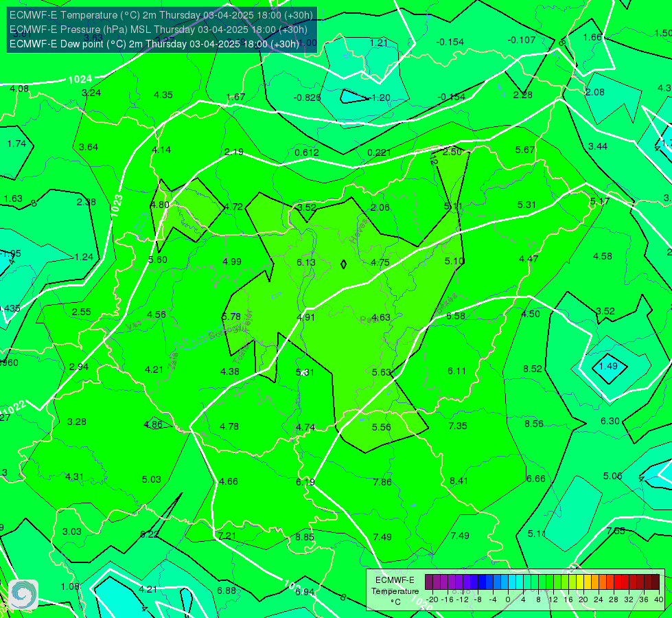Click the 2.19 dew point value

click(234, 152)
